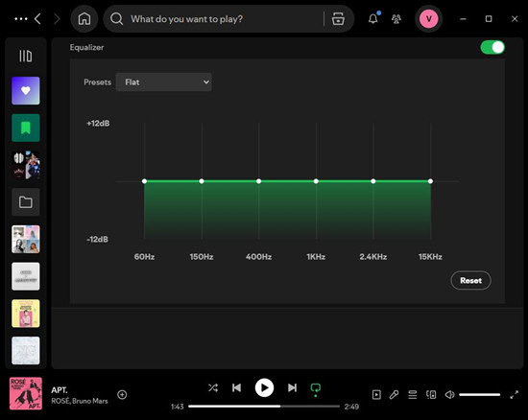Open notifications bell
The width and height of the screenshot is (528, 420).
pyautogui.click(x=373, y=18)
